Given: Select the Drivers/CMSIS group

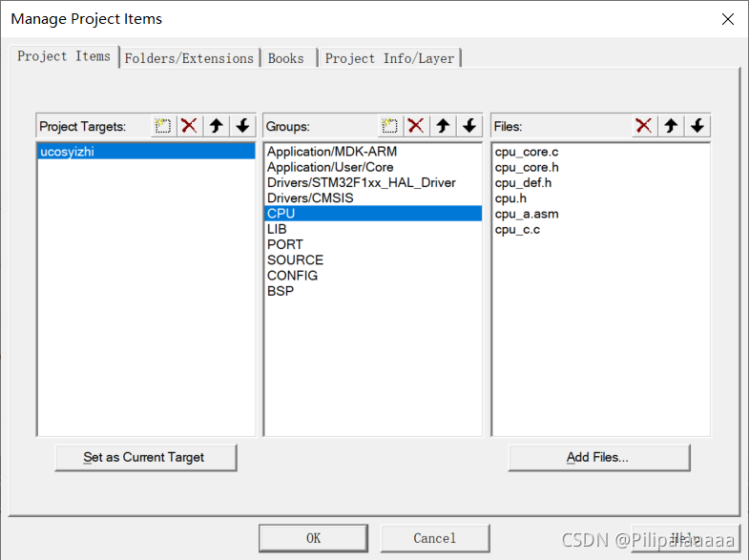Looking at the screenshot, I should (372, 197).
